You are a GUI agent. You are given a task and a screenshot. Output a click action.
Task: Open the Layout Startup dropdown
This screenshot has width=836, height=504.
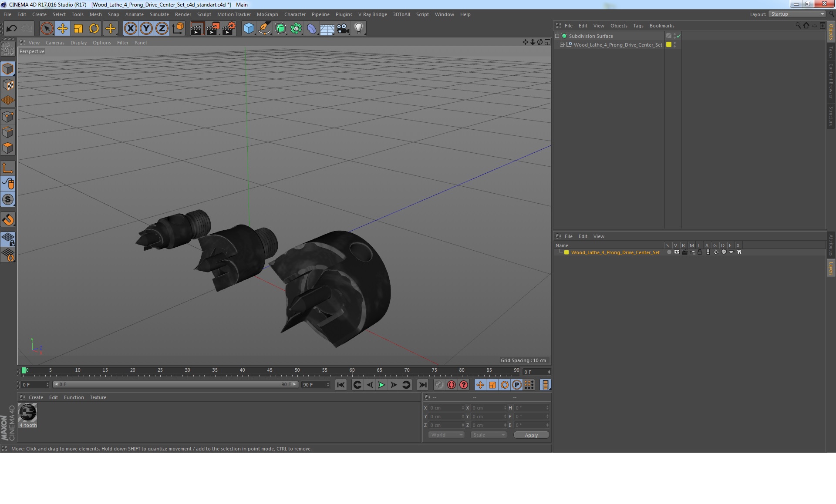797,14
